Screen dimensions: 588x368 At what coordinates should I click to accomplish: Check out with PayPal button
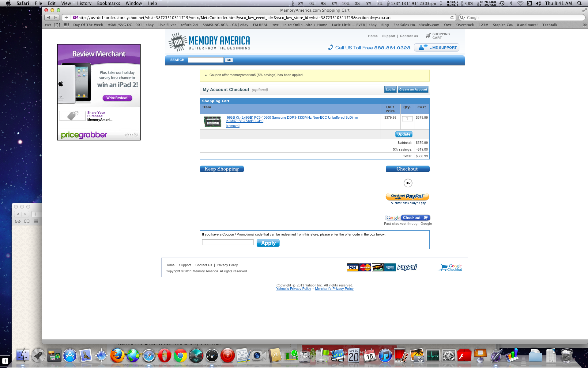tap(407, 197)
